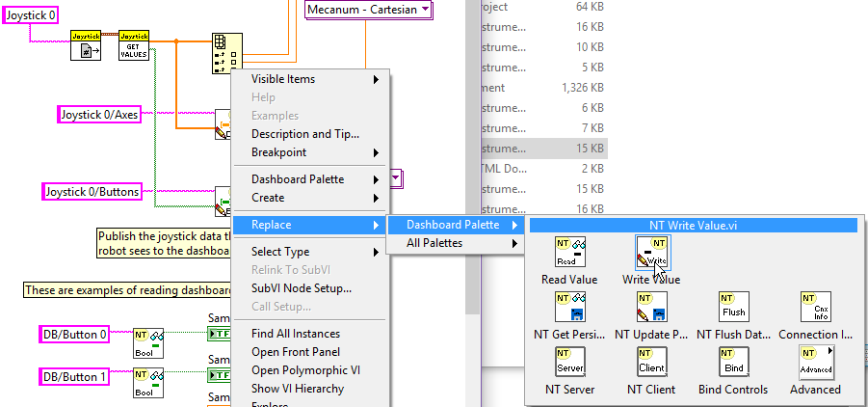The width and height of the screenshot is (868, 407).
Task: Select the DB/Button 0 label
Action: pos(74,335)
